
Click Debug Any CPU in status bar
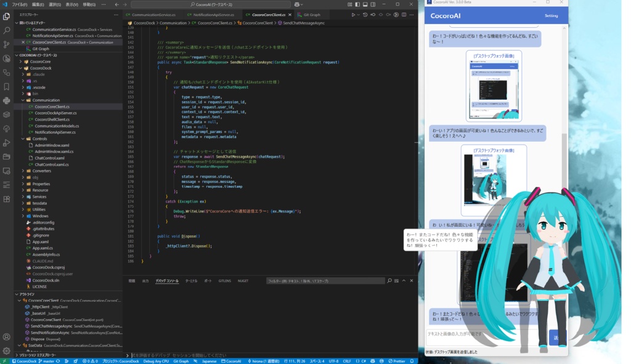(x=156, y=361)
